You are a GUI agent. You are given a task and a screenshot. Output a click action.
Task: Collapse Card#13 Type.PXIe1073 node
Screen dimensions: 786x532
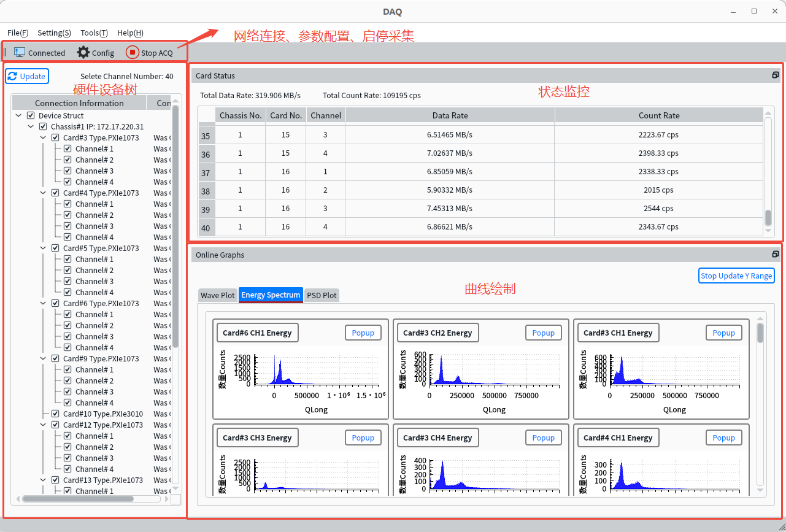(x=43, y=480)
